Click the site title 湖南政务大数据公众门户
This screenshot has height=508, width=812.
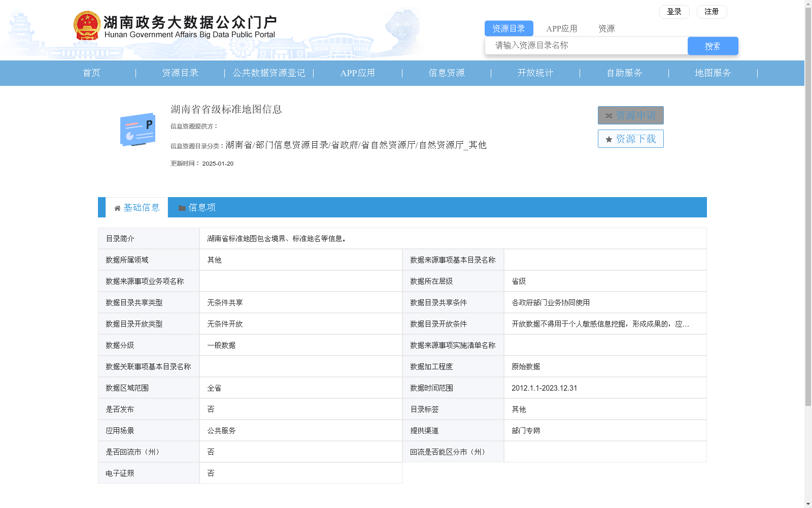point(190,22)
